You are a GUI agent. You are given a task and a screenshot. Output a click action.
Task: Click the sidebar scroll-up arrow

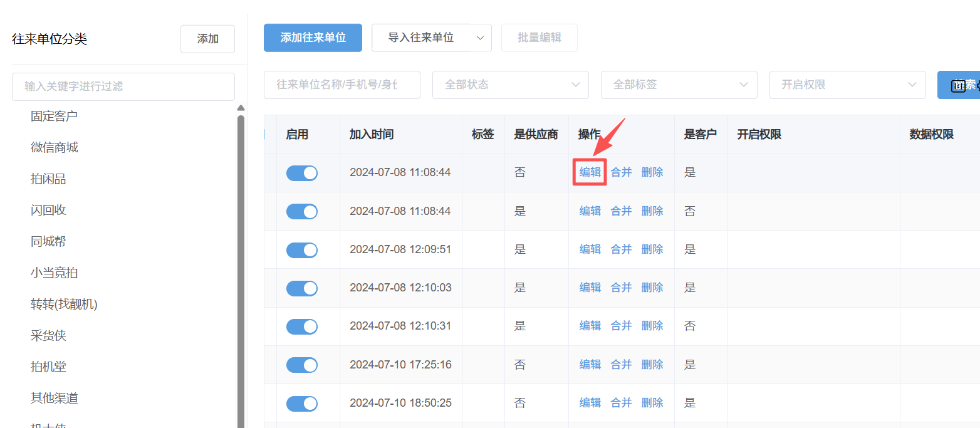tap(241, 108)
